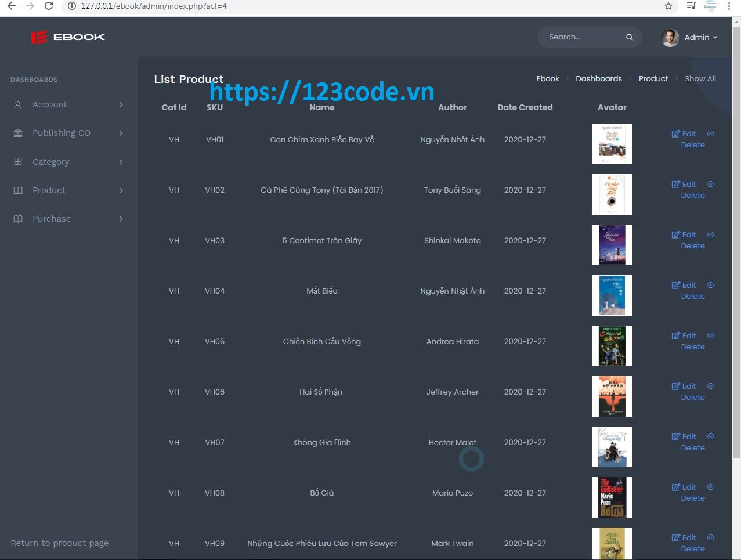Expand the Product sidebar menu
The height and width of the screenshot is (560, 741).
pos(121,190)
